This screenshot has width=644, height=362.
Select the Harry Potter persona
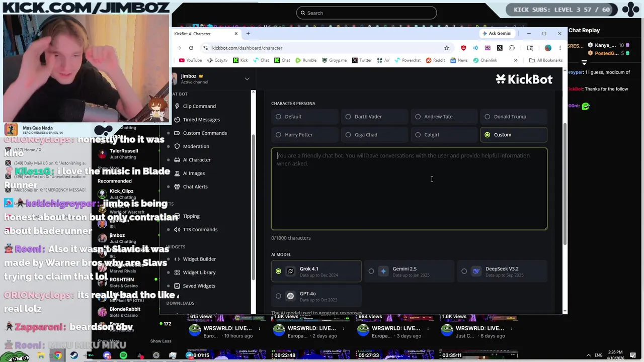(305, 135)
